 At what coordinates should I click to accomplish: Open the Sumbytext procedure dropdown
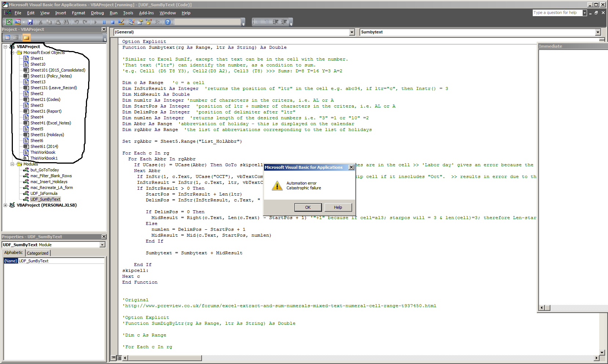[x=598, y=32]
